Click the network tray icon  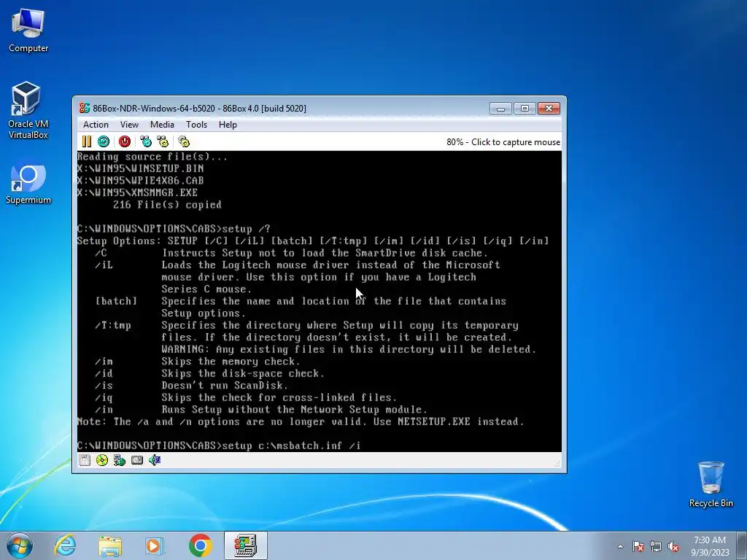[656, 546]
